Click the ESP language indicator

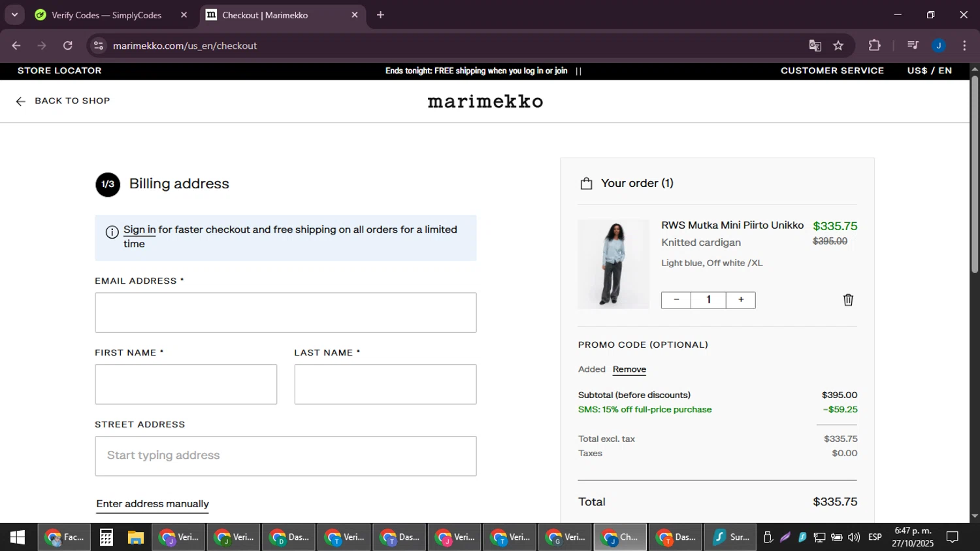click(x=875, y=537)
